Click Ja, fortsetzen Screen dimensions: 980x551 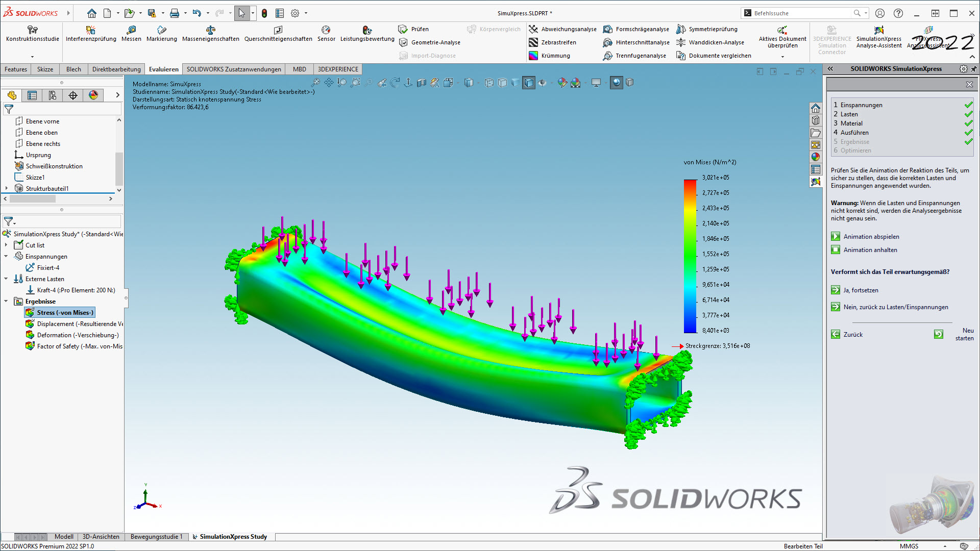[855, 290]
